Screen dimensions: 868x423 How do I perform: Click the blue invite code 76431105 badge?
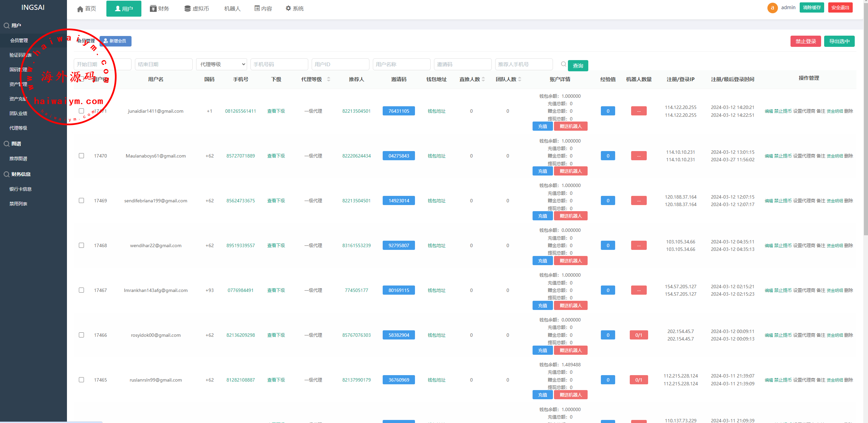point(399,111)
